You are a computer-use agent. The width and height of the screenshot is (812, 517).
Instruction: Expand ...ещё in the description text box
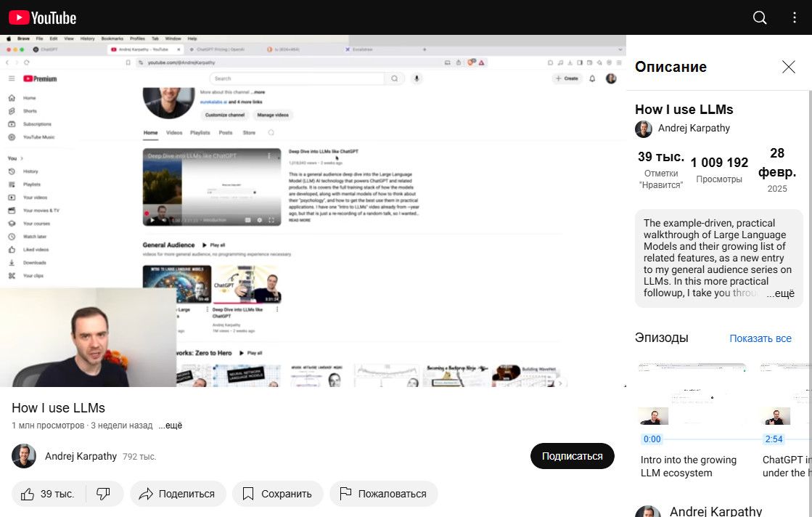pos(781,293)
